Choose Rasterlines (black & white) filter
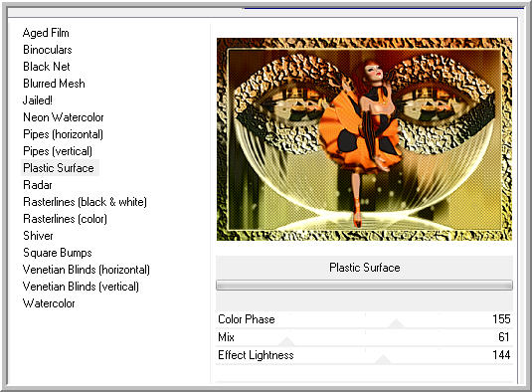This screenshot has height=392, width=532. (x=85, y=202)
